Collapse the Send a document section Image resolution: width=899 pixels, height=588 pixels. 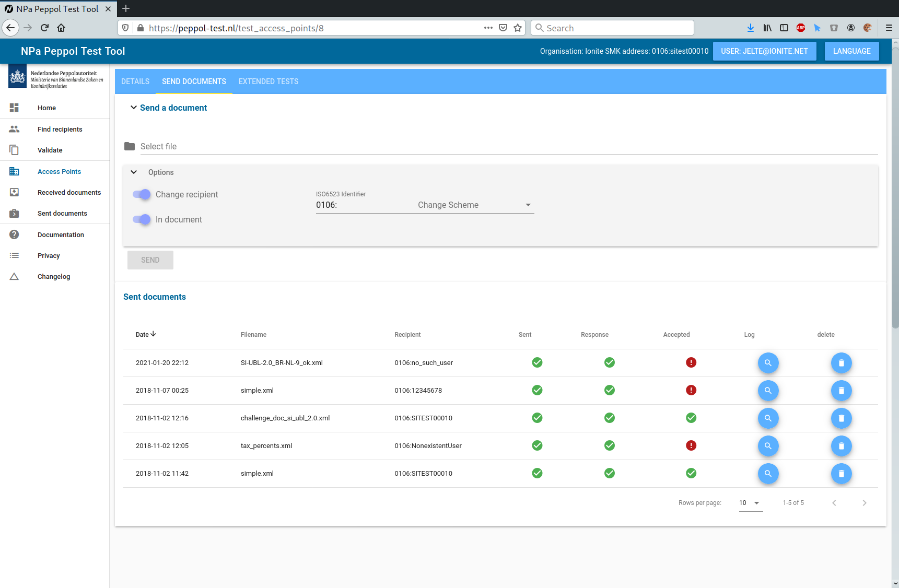tap(134, 108)
